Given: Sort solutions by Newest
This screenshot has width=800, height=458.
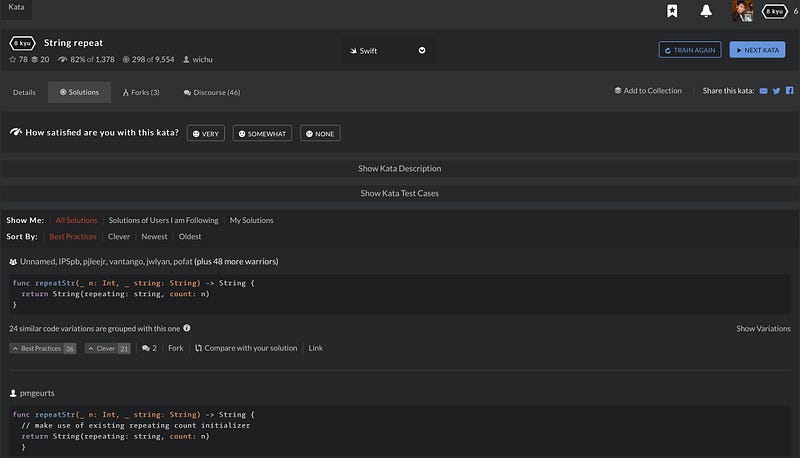Looking at the screenshot, I should pos(154,237).
